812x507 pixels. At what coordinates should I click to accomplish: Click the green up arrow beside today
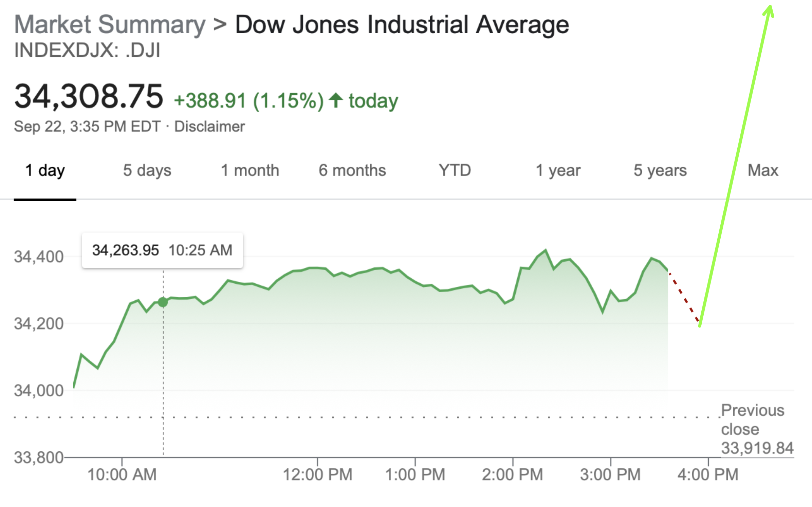pyautogui.click(x=336, y=100)
